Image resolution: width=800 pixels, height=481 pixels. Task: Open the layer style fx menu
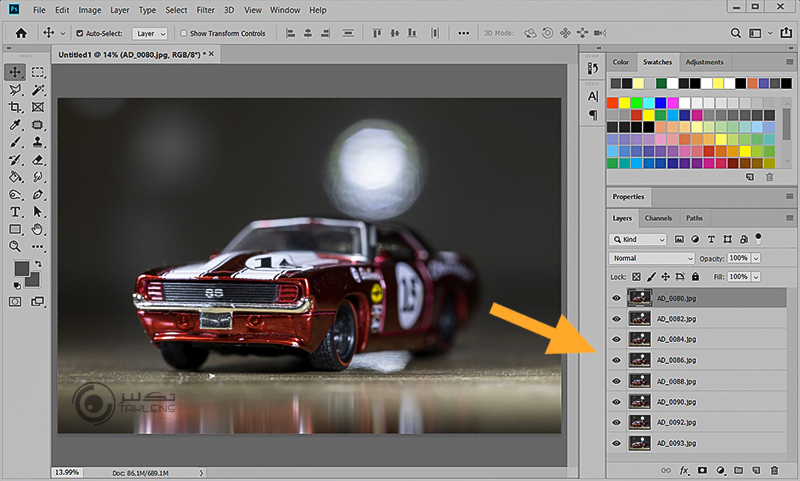click(685, 469)
